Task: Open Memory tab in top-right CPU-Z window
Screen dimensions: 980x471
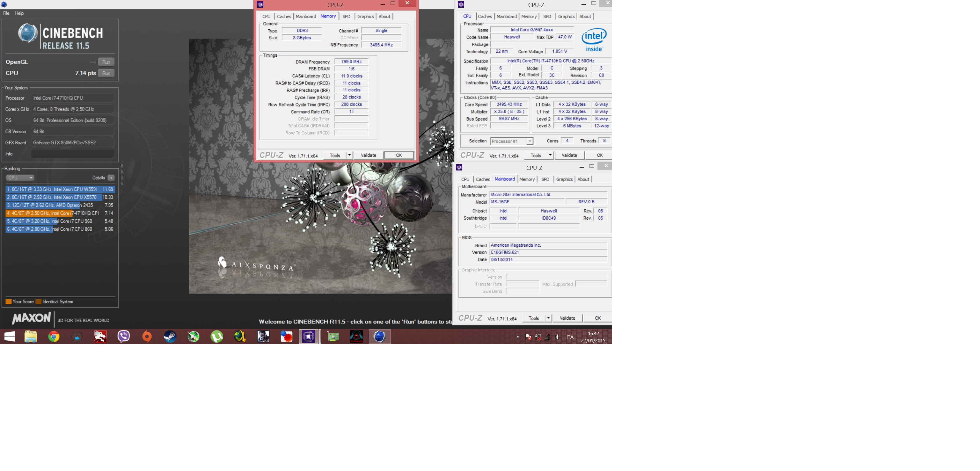Action: [529, 16]
